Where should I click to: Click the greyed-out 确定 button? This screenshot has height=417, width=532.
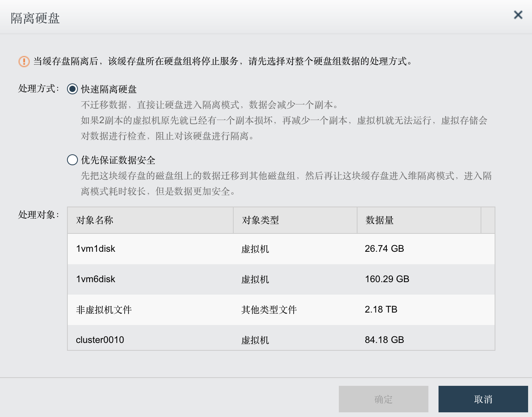click(384, 399)
